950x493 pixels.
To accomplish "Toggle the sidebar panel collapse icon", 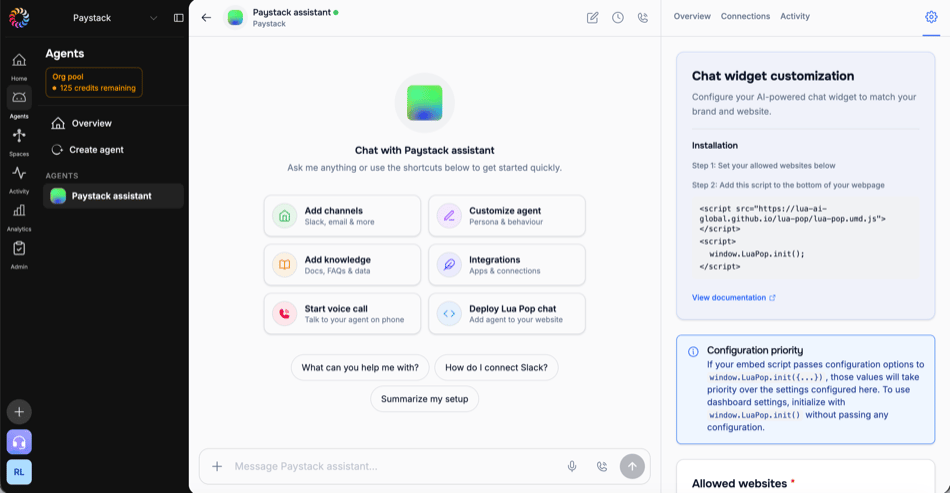I will 179,18.
